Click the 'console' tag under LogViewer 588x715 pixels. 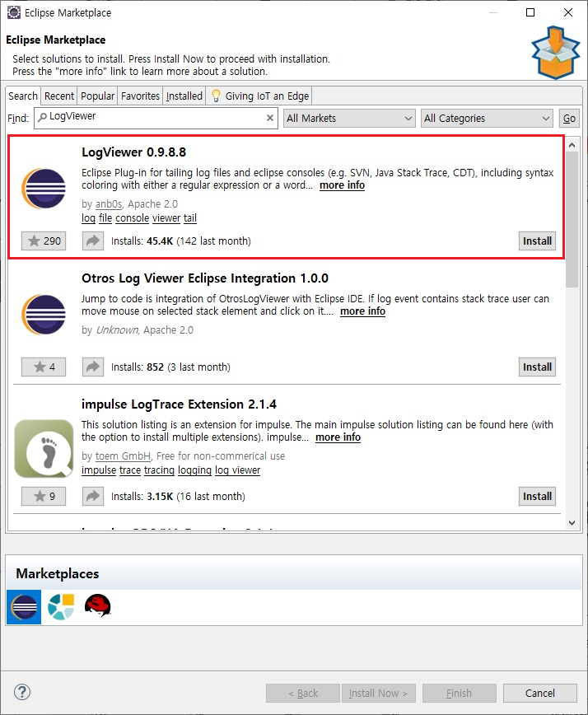[x=133, y=218]
